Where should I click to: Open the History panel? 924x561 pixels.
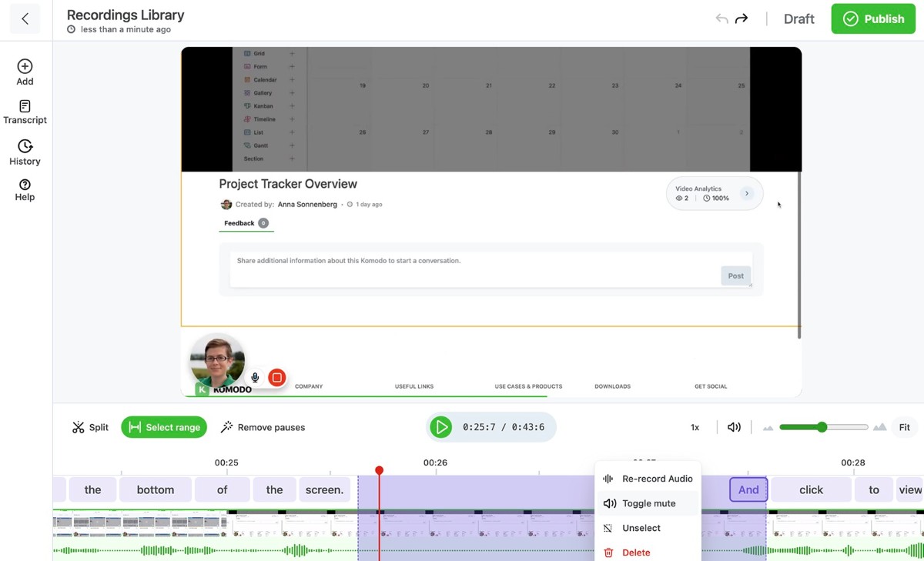[25, 152]
